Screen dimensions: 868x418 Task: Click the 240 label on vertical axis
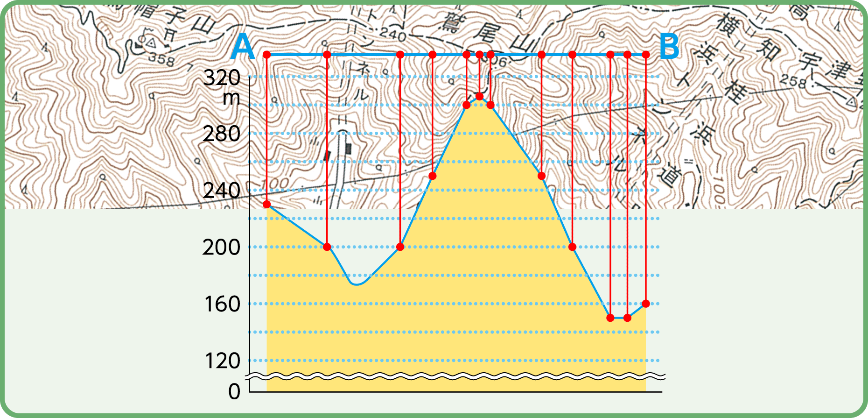pos(222,191)
